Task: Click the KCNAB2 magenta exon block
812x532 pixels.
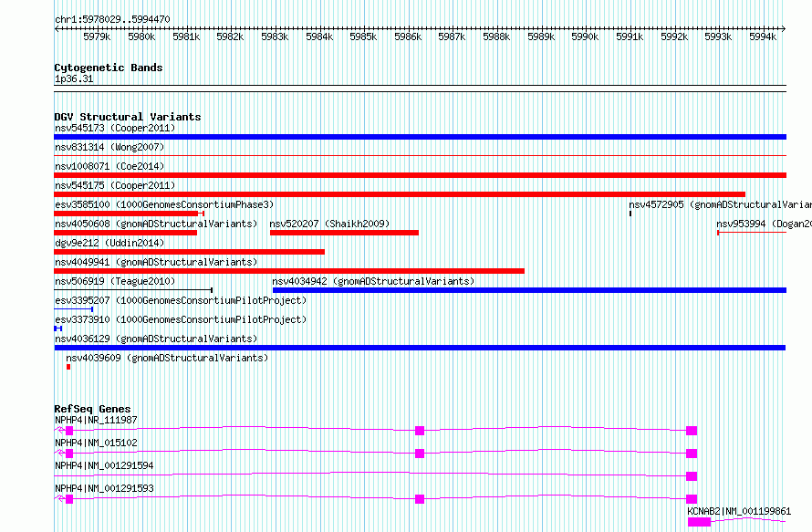Action: tap(699, 522)
